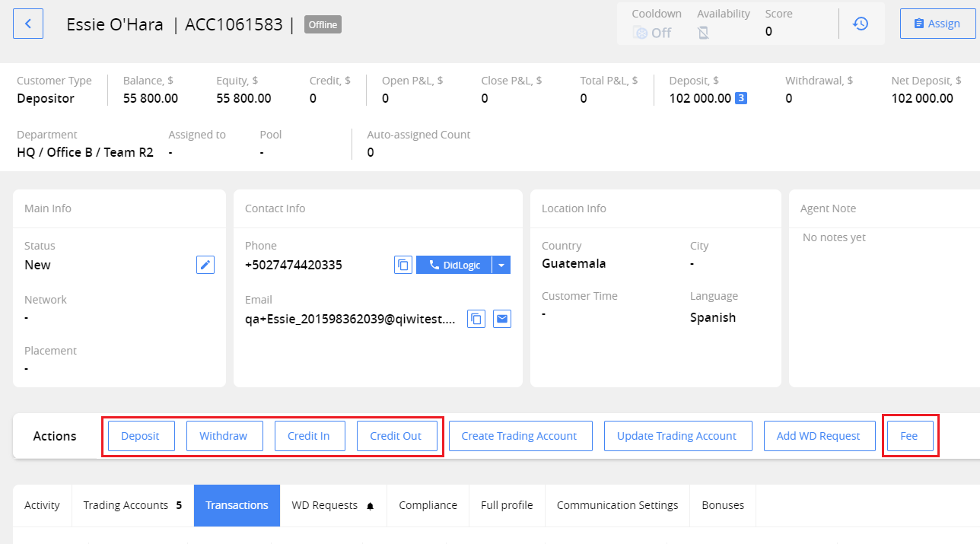Click Add WD Request

tap(819, 435)
